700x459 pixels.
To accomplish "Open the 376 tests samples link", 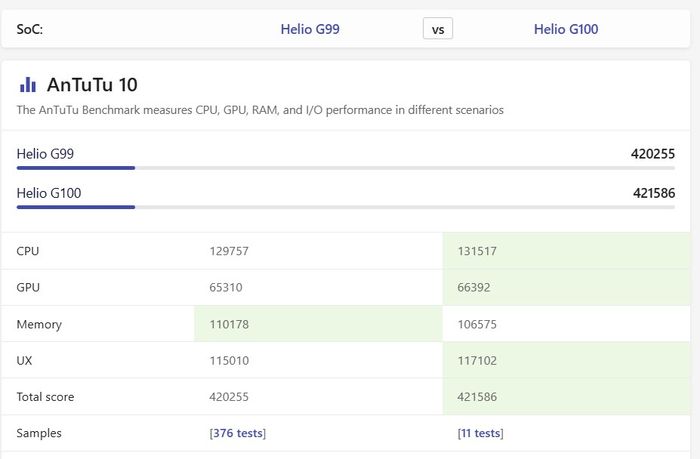I will point(238,433).
